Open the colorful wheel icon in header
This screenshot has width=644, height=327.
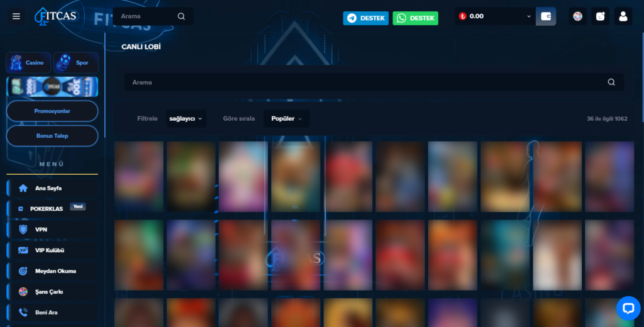click(577, 16)
